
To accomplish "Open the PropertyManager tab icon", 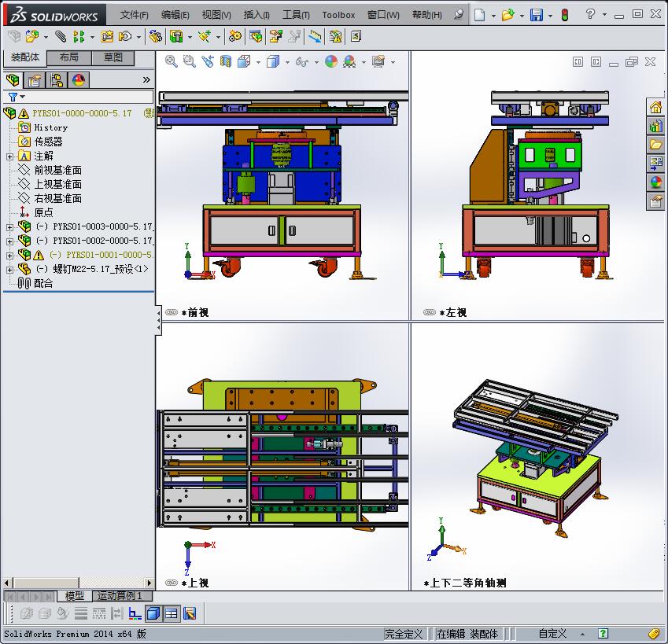I will point(35,80).
